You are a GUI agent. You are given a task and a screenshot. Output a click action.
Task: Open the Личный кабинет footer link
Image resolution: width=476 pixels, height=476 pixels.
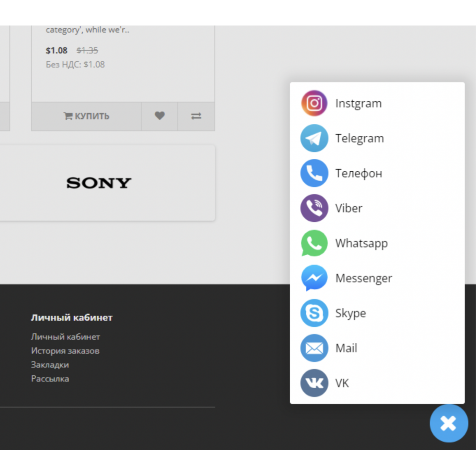pyautogui.click(x=65, y=337)
